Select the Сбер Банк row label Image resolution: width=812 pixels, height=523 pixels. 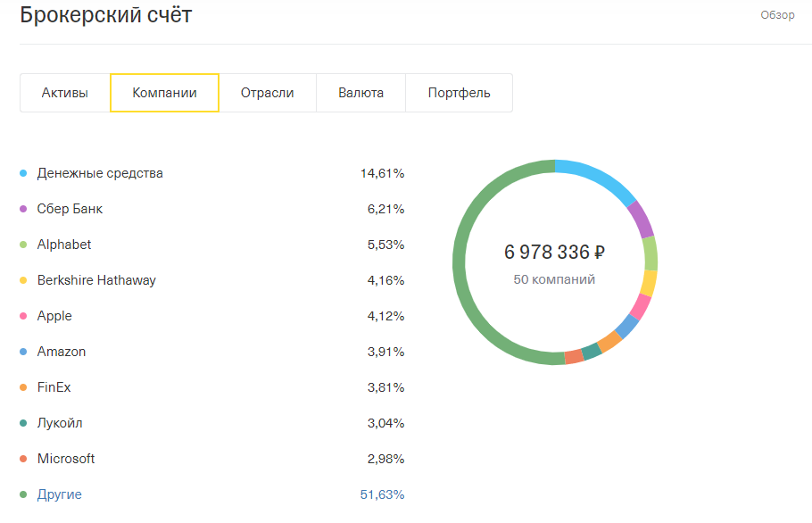point(70,209)
